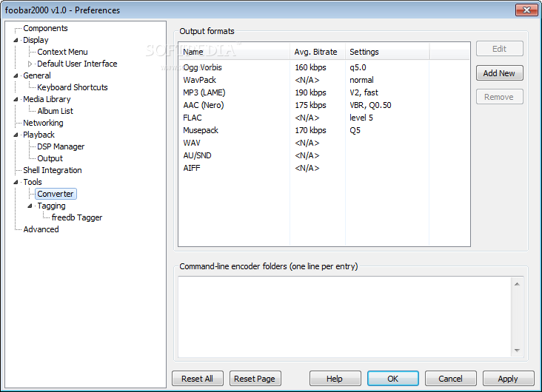Select Default User Interface page
The height and width of the screenshot is (392, 542).
[x=77, y=64]
